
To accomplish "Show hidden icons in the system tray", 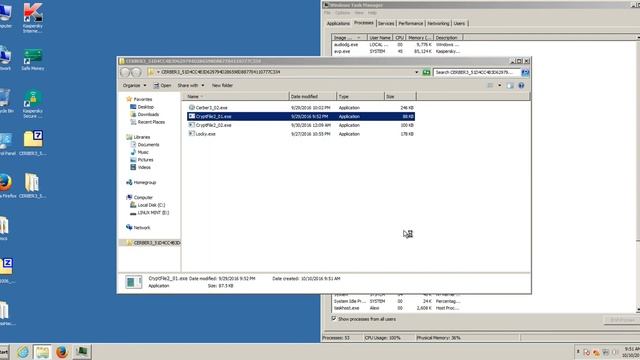I will click(578, 352).
